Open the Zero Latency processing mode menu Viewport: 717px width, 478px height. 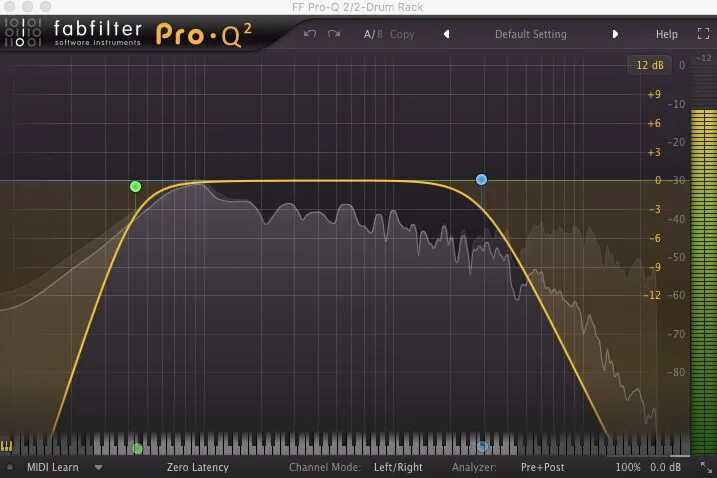point(198,467)
